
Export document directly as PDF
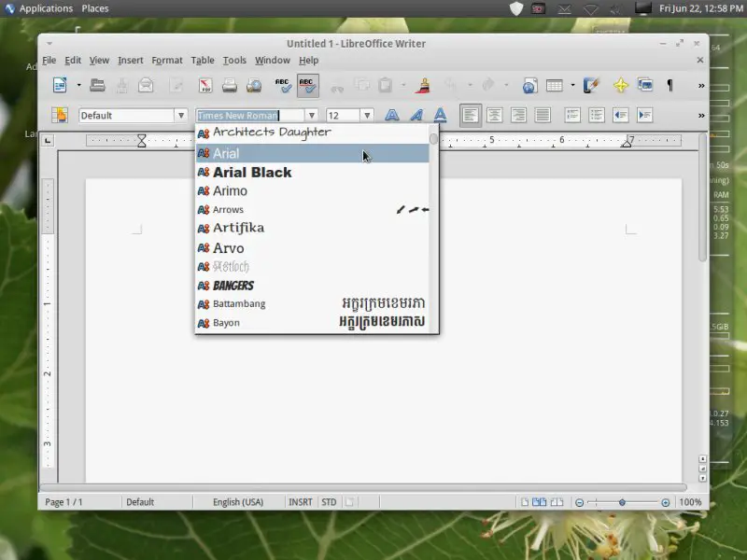coord(205,85)
